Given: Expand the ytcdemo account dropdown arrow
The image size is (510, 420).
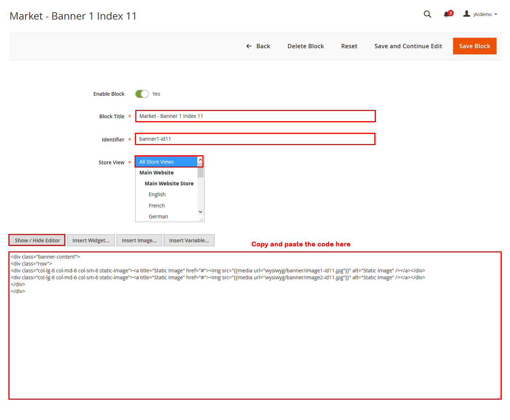Looking at the screenshot, I should coord(496,15).
